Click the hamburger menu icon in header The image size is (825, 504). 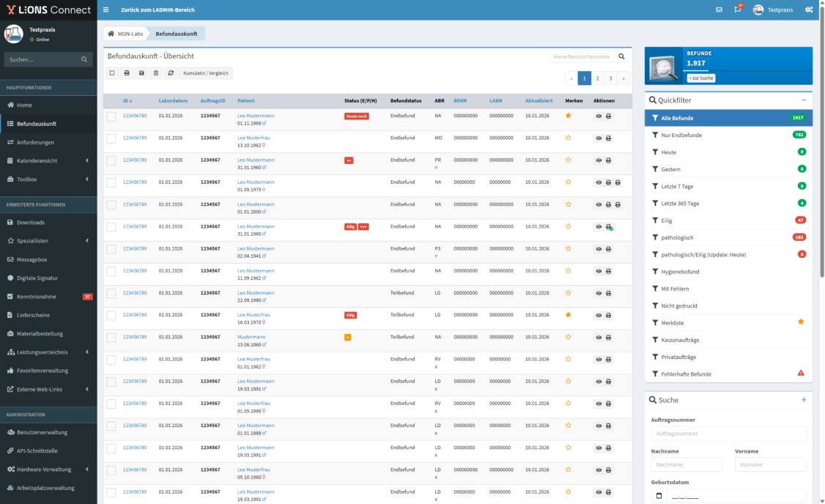(x=106, y=10)
